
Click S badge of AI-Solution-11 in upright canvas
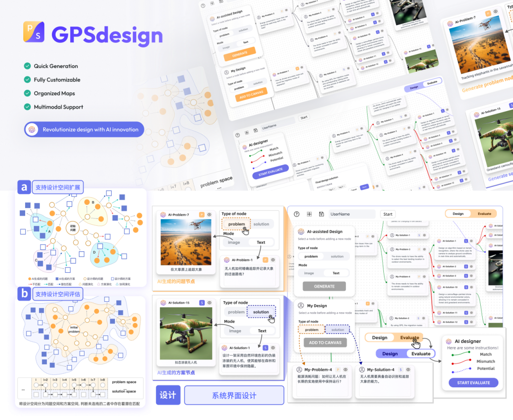[x=466, y=313]
